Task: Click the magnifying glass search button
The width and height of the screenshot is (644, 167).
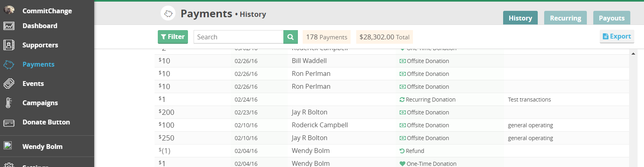Action: click(291, 37)
